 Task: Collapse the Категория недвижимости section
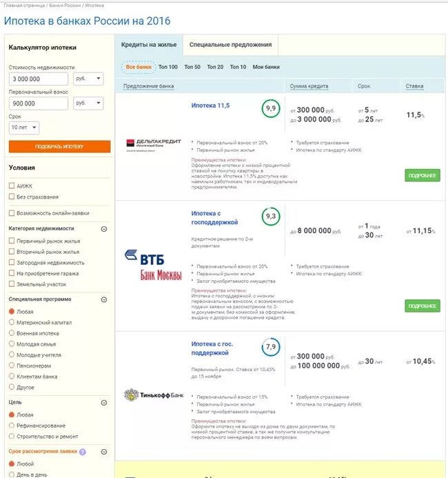pyautogui.click(x=104, y=229)
